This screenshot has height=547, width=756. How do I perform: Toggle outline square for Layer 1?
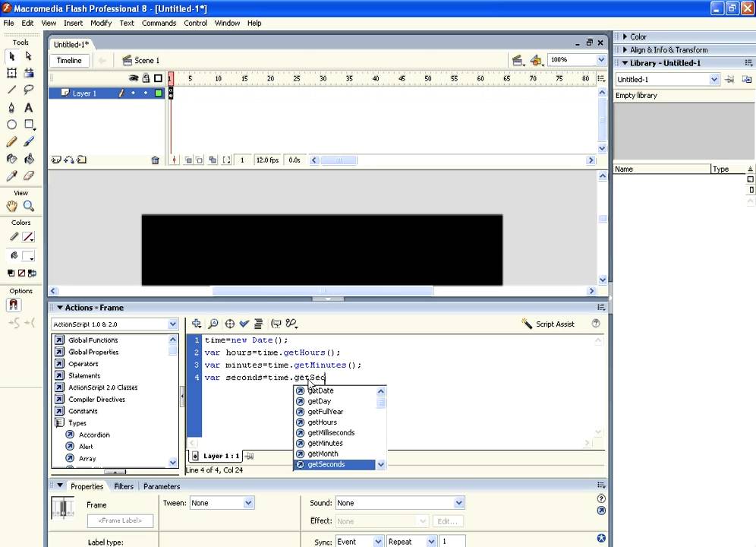[158, 93]
